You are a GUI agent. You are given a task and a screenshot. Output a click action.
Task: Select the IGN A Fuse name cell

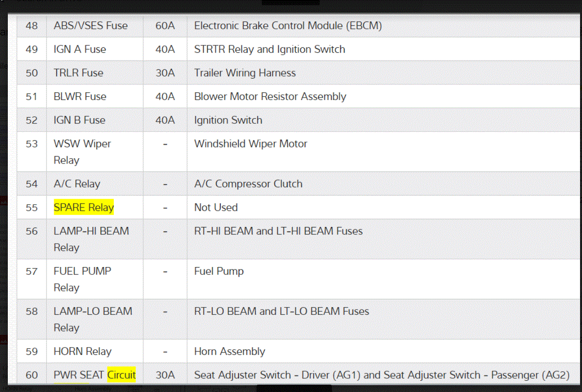(x=80, y=49)
